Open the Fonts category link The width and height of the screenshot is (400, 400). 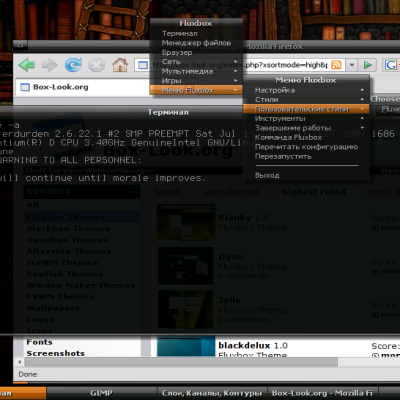(x=39, y=342)
